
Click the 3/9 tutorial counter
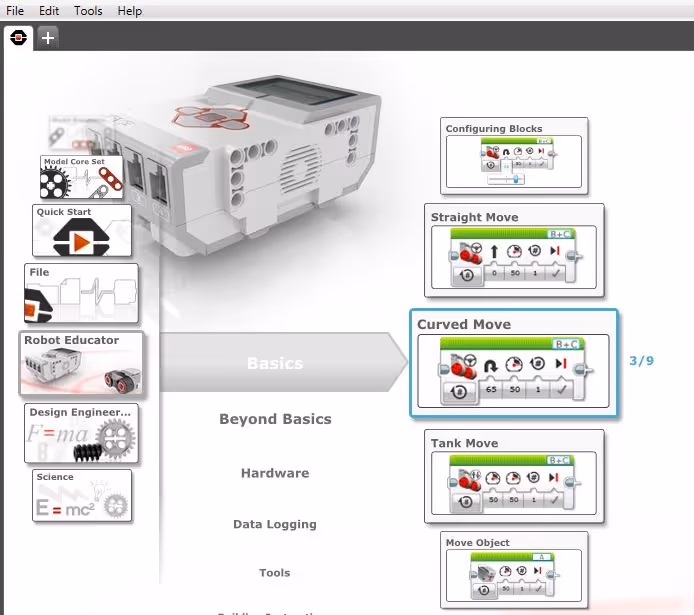[x=641, y=361]
